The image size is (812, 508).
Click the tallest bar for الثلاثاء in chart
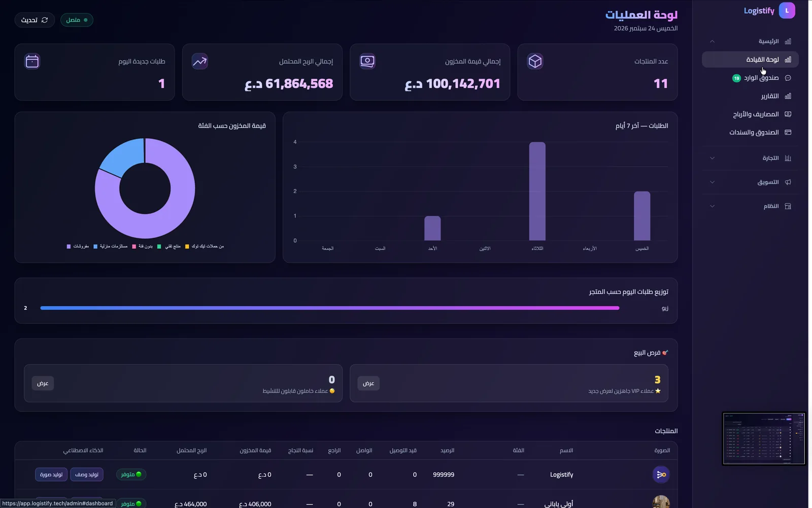(x=537, y=192)
